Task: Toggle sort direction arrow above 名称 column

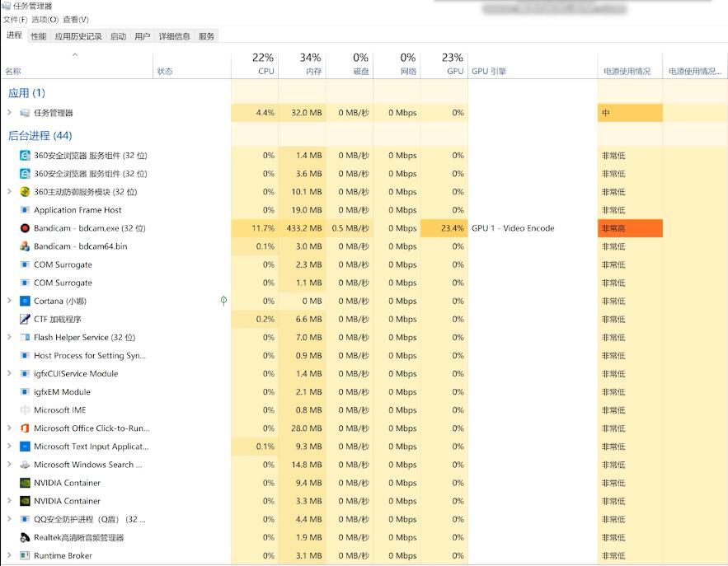Action: (75, 54)
